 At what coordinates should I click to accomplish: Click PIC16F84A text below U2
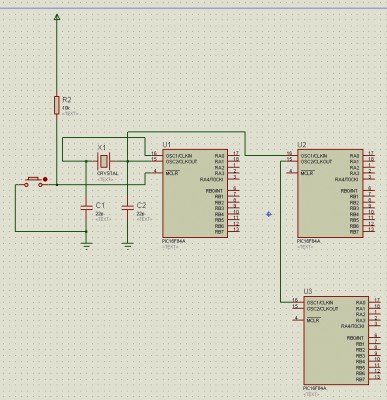(309, 241)
